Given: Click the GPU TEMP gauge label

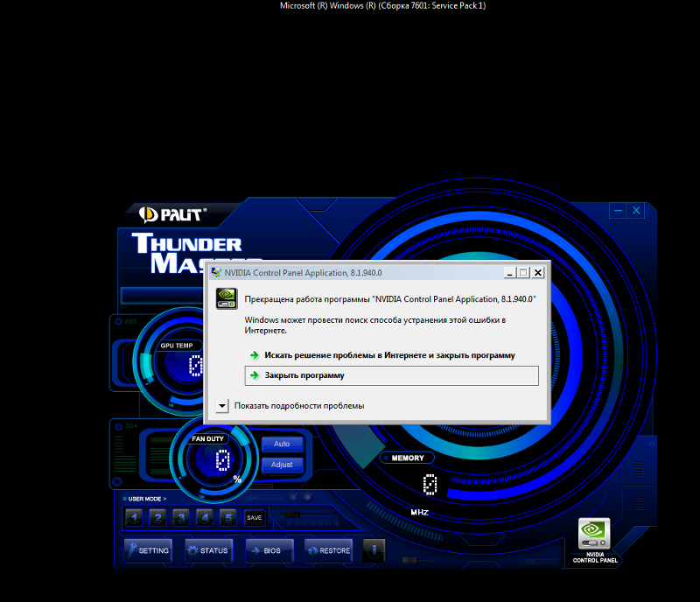Looking at the screenshot, I should click(177, 346).
